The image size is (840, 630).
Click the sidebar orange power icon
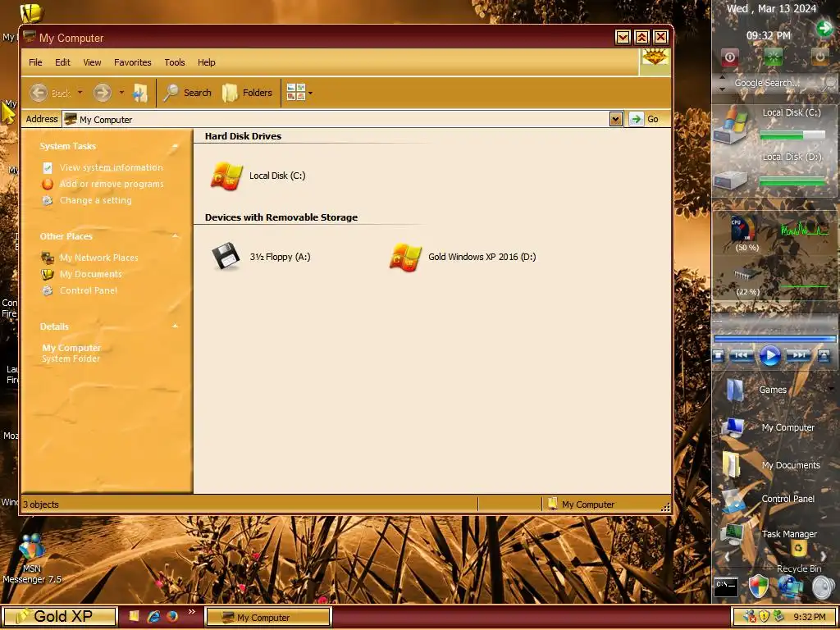coord(819,57)
